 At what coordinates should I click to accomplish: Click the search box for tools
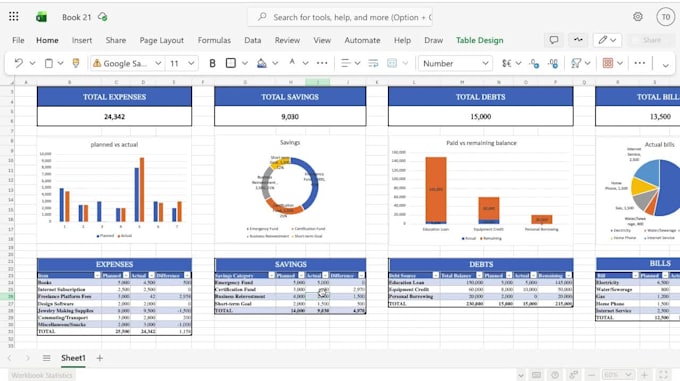340,17
